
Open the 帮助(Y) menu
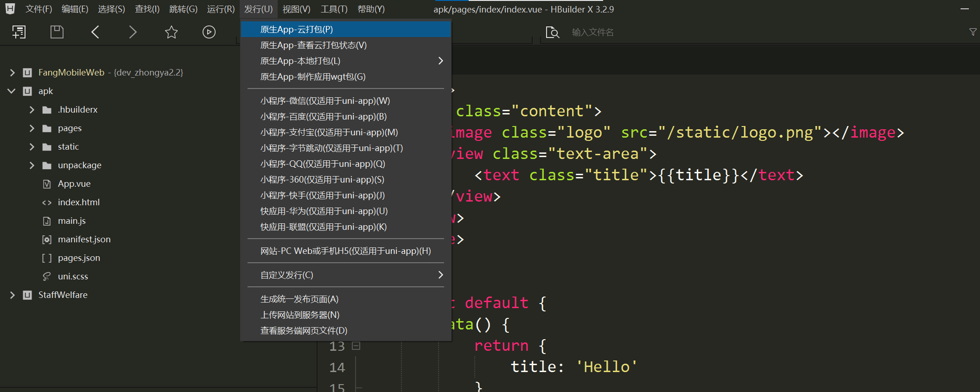click(x=371, y=9)
